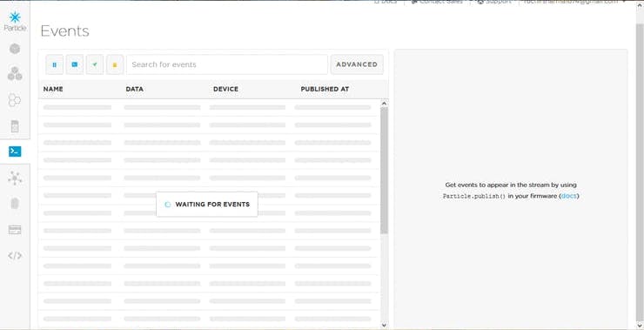644x330 pixels.
Task: Open the Integrations hub icon in the sidebar
Action: tap(15, 178)
